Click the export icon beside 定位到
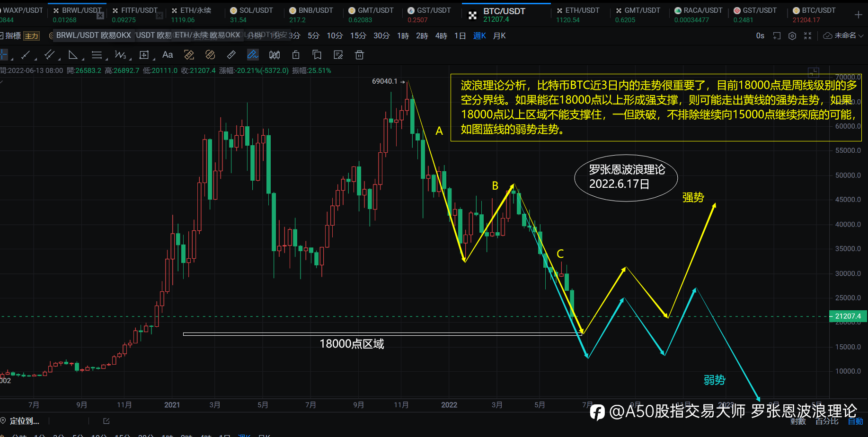 (x=106, y=421)
